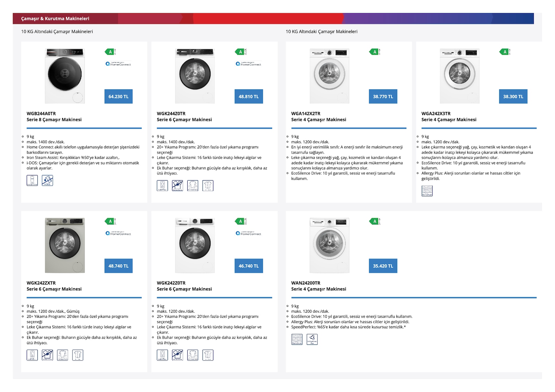The image size is (555, 392).
Task: Click the 48.810 TL price badge
Action: click(x=249, y=96)
